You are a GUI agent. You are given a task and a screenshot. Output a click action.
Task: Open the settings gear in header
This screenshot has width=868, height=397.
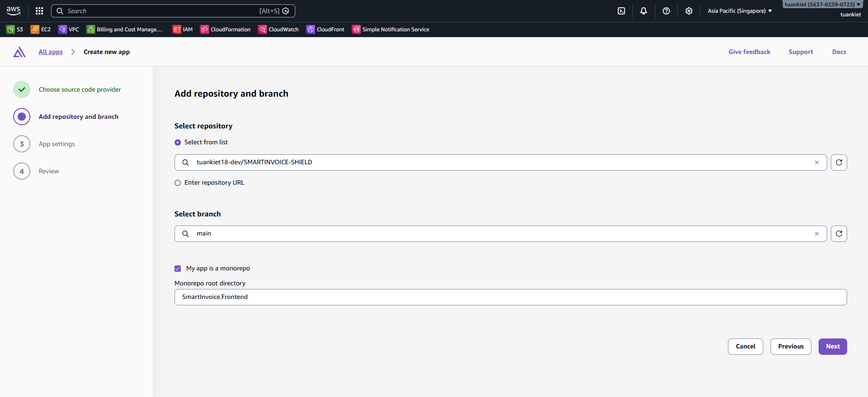(x=689, y=11)
